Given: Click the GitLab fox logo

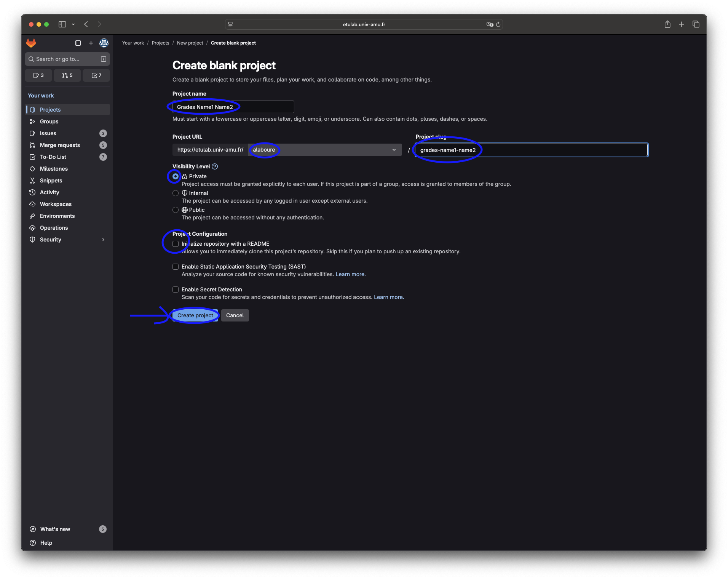Looking at the screenshot, I should (x=31, y=43).
